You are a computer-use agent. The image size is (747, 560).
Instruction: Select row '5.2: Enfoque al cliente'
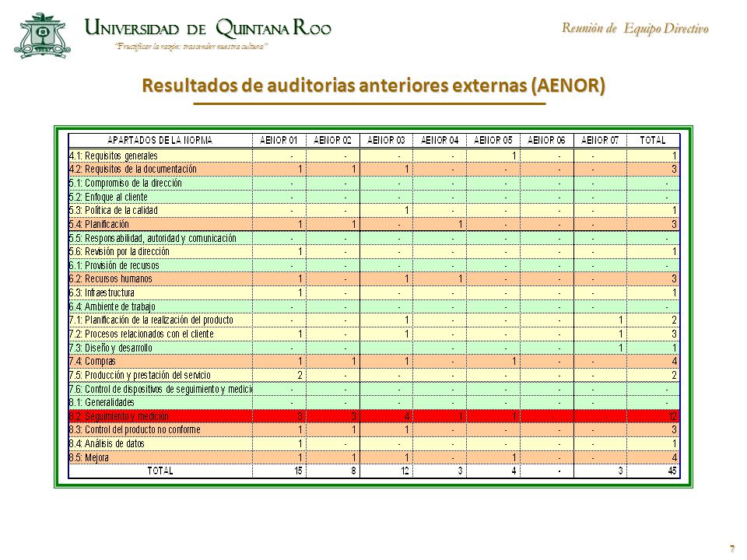[x=374, y=197]
